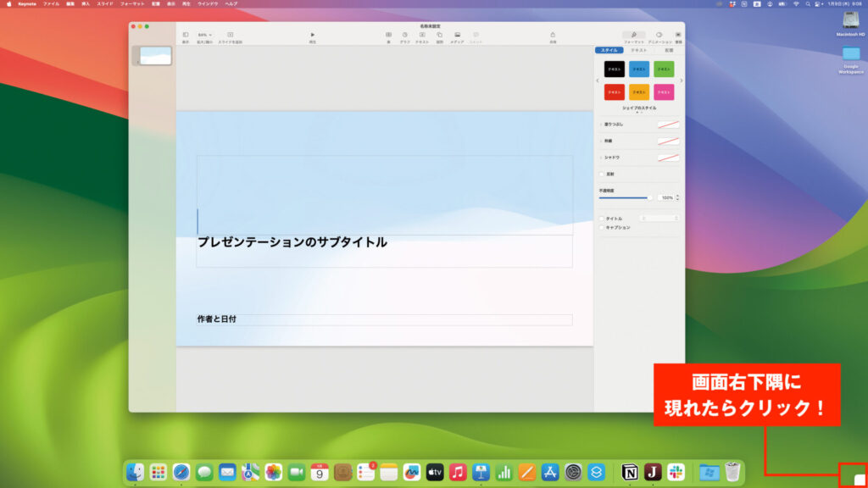Switch to the テキスト inspector tab
This screenshot has width=868, height=488.
tap(639, 50)
